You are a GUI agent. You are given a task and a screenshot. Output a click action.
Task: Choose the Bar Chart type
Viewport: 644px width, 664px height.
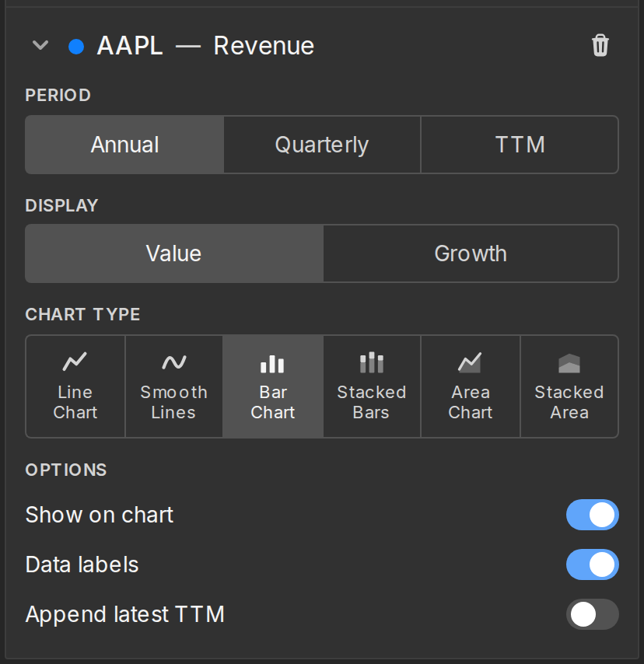(273, 386)
